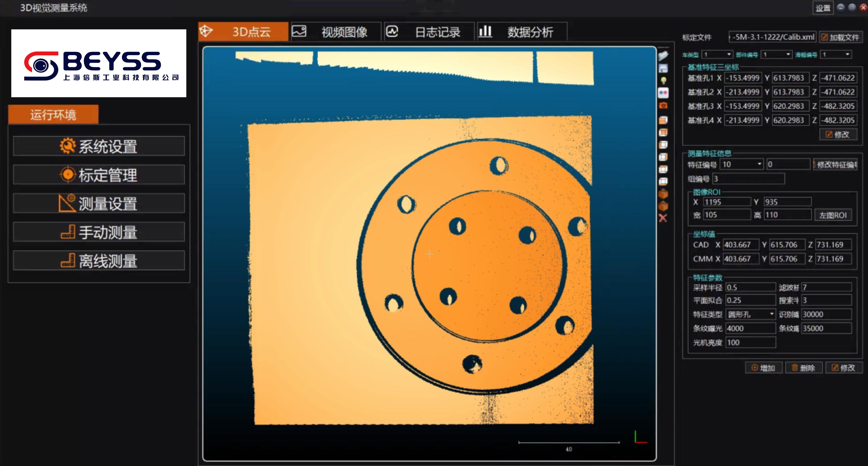Click the 宽 field showing 105
The height and width of the screenshot is (466, 868).
click(x=727, y=215)
